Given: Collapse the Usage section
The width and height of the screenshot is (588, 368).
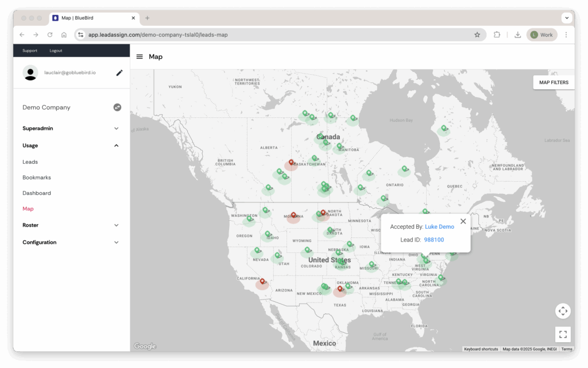Looking at the screenshot, I should coord(116,146).
